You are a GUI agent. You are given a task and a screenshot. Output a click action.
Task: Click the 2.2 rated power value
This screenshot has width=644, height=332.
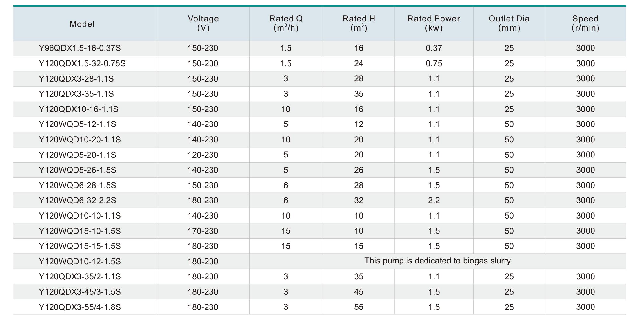[434, 200]
